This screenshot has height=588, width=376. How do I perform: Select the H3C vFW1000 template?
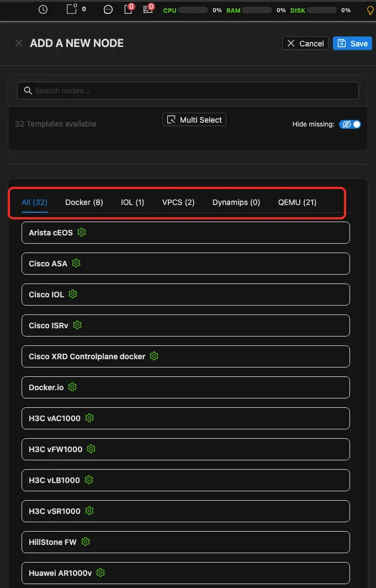point(186,449)
